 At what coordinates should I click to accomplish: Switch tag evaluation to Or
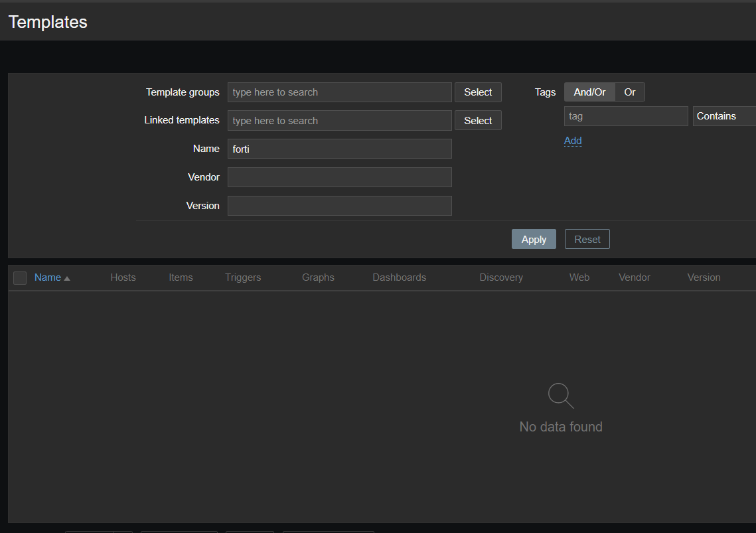[630, 92]
